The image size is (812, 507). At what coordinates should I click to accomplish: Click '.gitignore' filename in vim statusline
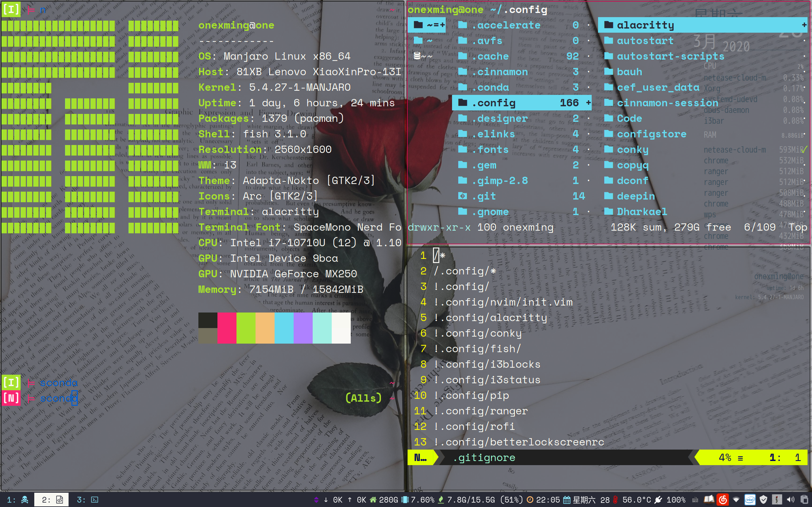click(x=484, y=458)
